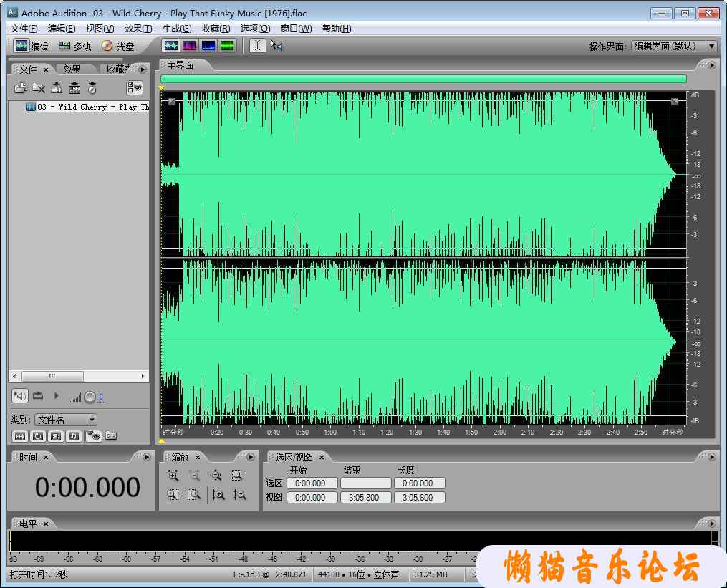This screenshot has width=727, height=588.
Task: Click the edit file waveform icon
Action: [x=57, y=87]
